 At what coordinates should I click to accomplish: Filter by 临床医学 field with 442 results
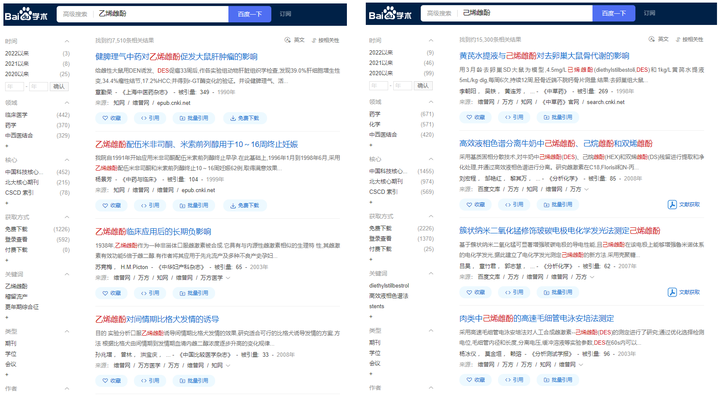pyautogui.click(x=16, y=115)
